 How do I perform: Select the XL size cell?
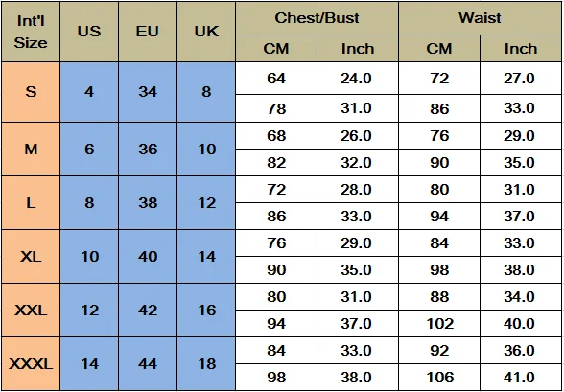point(31,257)
